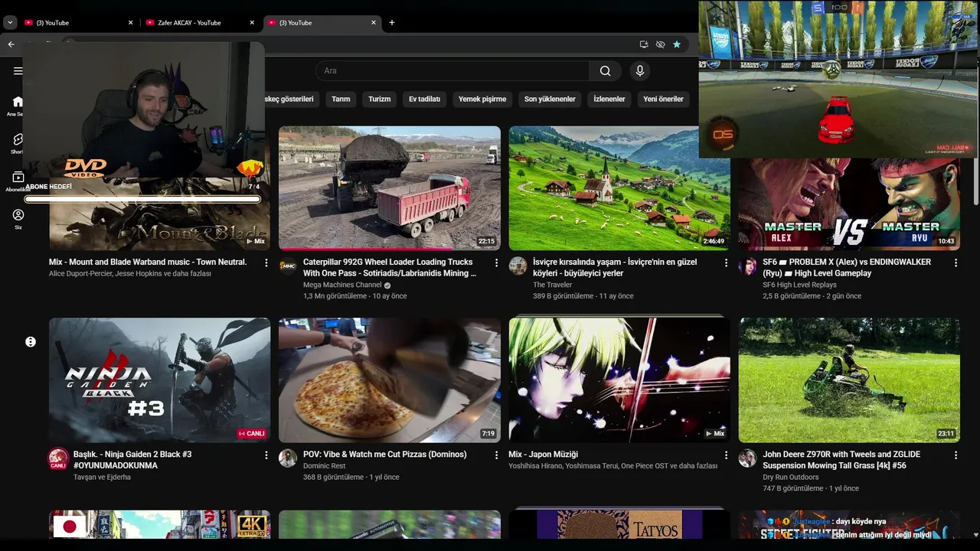Open John Deere Z970R with Tweels title
Image resolution: width=980 pixels, height=551 pixels.
tap(841, 459)
